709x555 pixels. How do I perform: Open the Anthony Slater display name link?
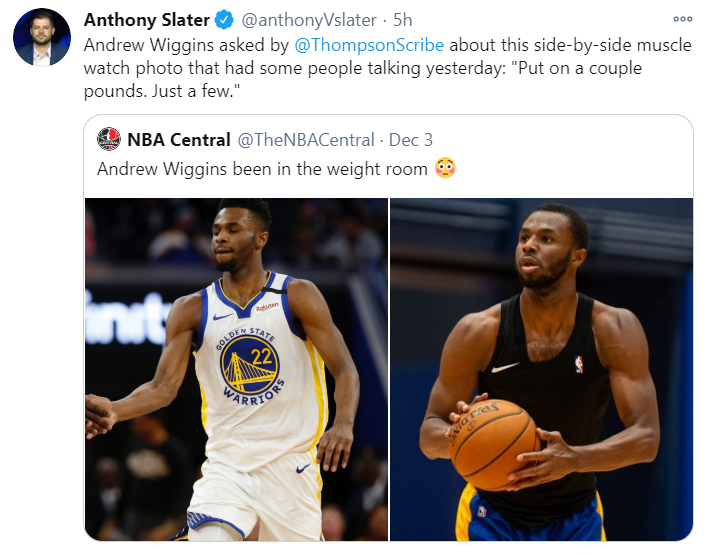[146, 20]
